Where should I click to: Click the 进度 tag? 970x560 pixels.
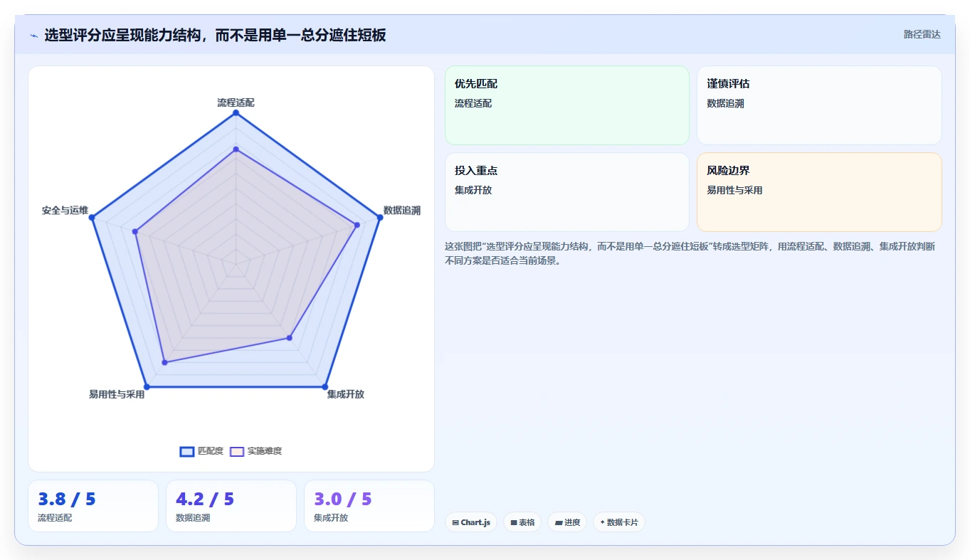point(567,522)
